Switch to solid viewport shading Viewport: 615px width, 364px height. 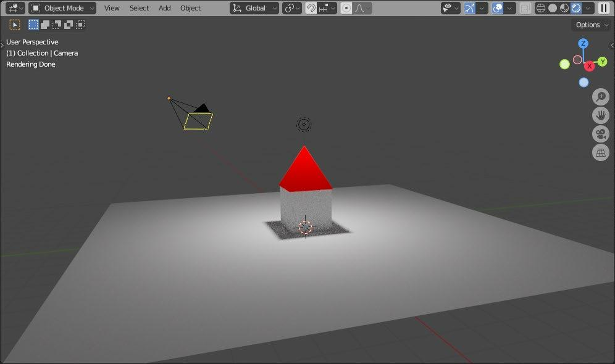tap(553, 8)
